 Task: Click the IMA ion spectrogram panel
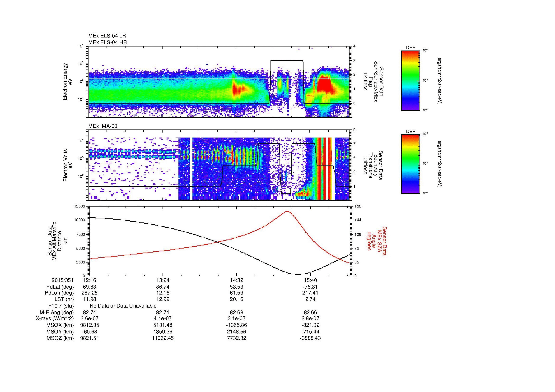(x=219, y=165)
